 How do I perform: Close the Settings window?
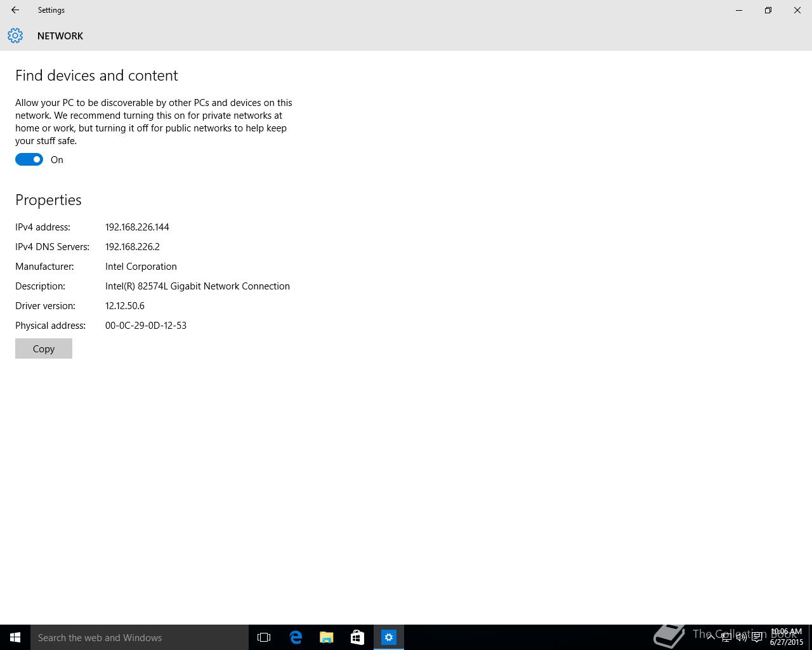pos(797,10)
